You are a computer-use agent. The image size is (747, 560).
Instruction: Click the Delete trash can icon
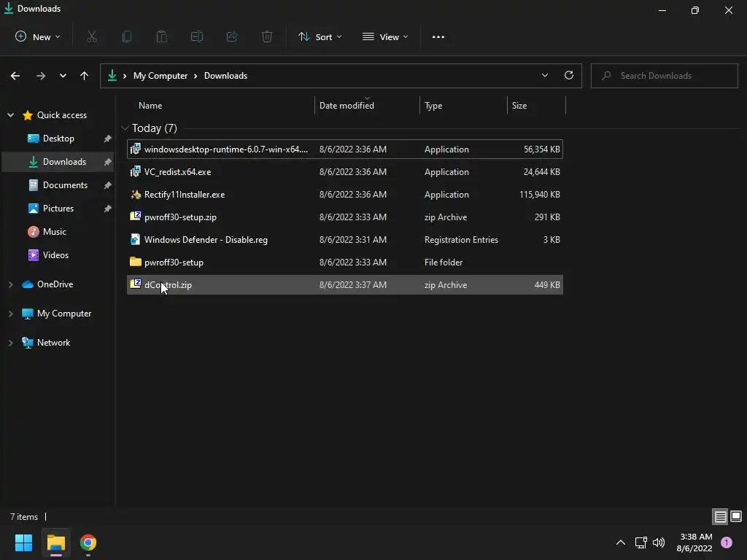[267, 36]
